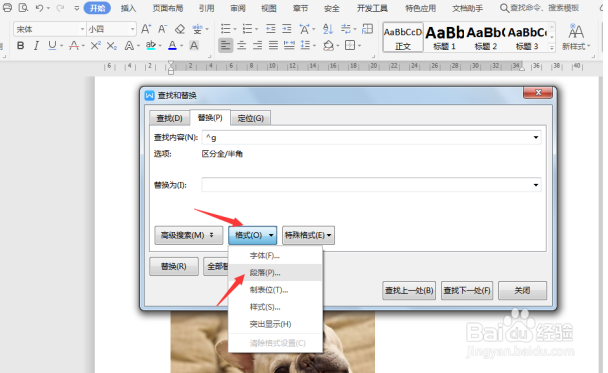This screenshot has height=373, width=608.
Task: Toggle bold formatting
Action: point(21,46)
